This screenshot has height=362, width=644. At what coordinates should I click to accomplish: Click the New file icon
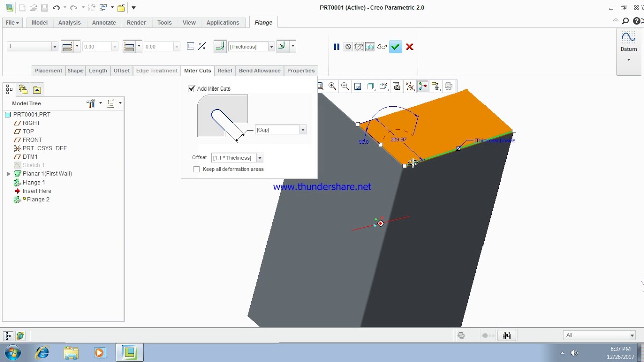point(22,8)
